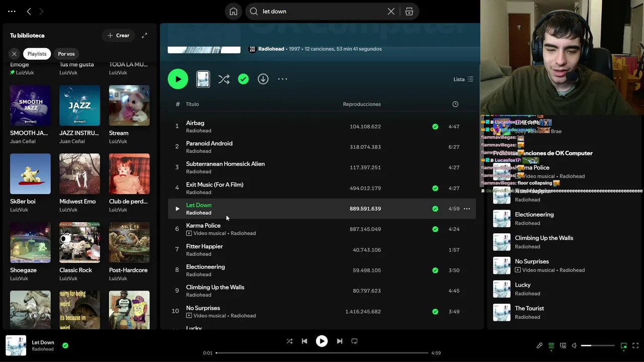Image resolution: width=644 pixels, height=362 pixels.
Task: Open the Radiohead artist link in album header
Action: pos(271,49)
